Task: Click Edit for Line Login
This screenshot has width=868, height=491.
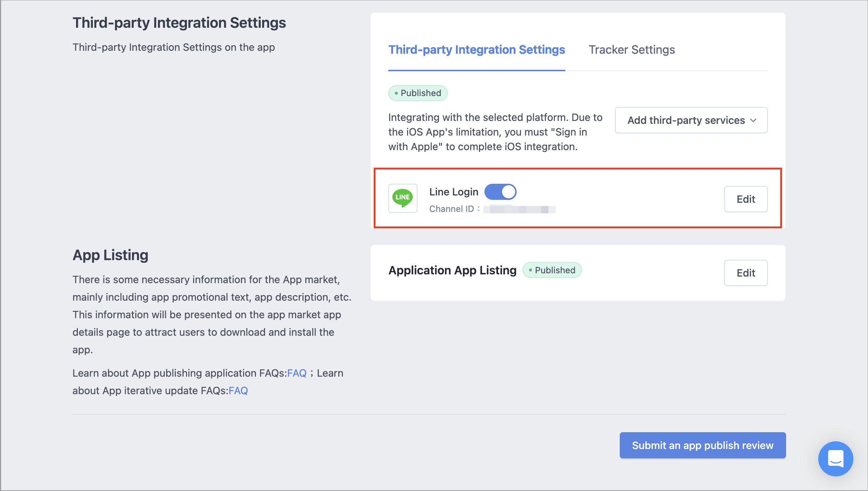Action: point(746,199)
